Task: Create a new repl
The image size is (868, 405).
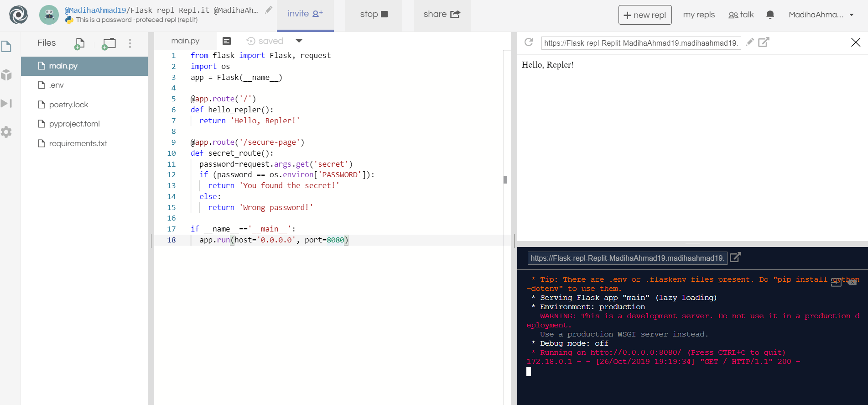Action: pyautogui.click(x=645, y=15)
